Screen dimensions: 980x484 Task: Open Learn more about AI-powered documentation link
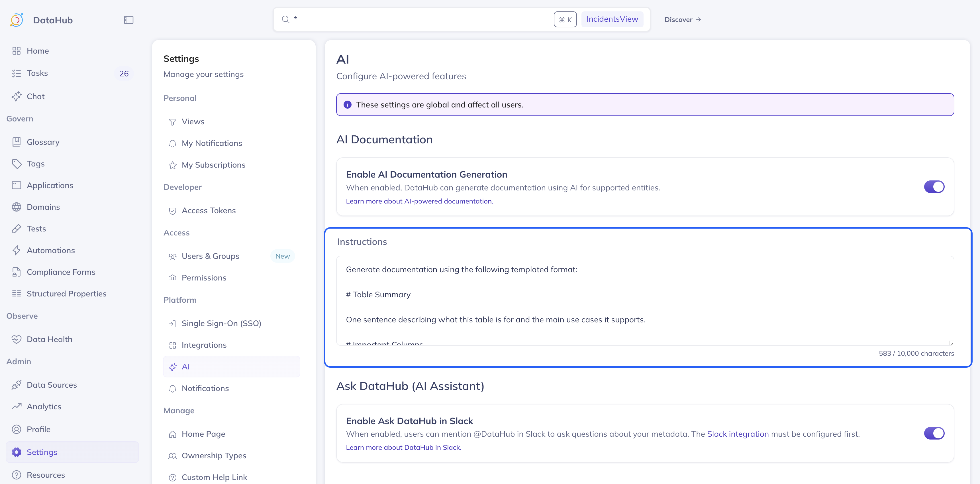pyautogui.click(x=419, y=201)
